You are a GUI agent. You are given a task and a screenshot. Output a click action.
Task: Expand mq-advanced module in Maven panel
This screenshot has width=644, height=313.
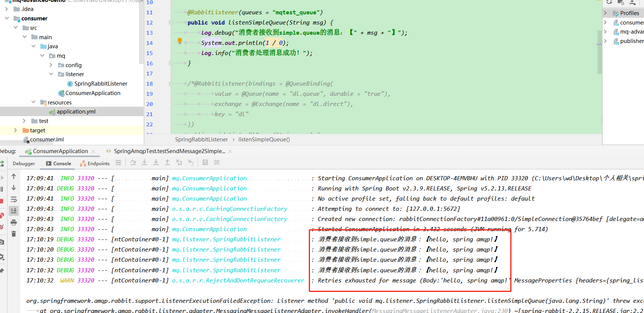[x=605, y=32]
